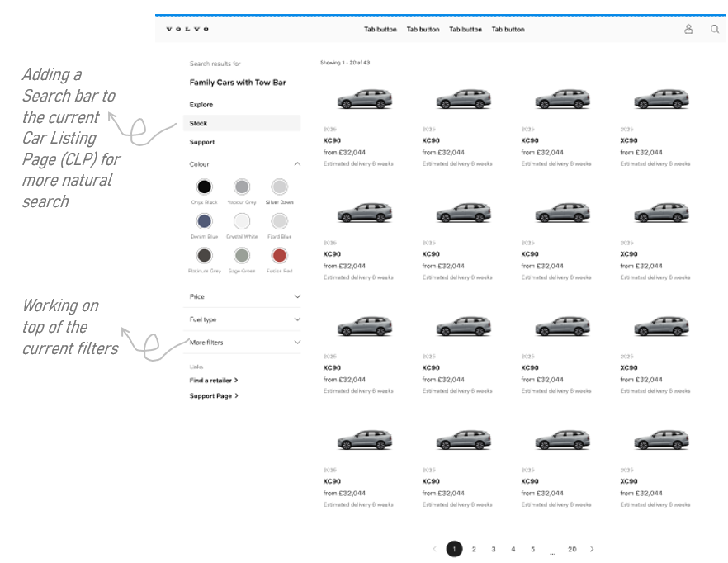This screenshot has height=563, width=728.
Task: Go to the next results page arrow
Action: click(x=592, y=549)
